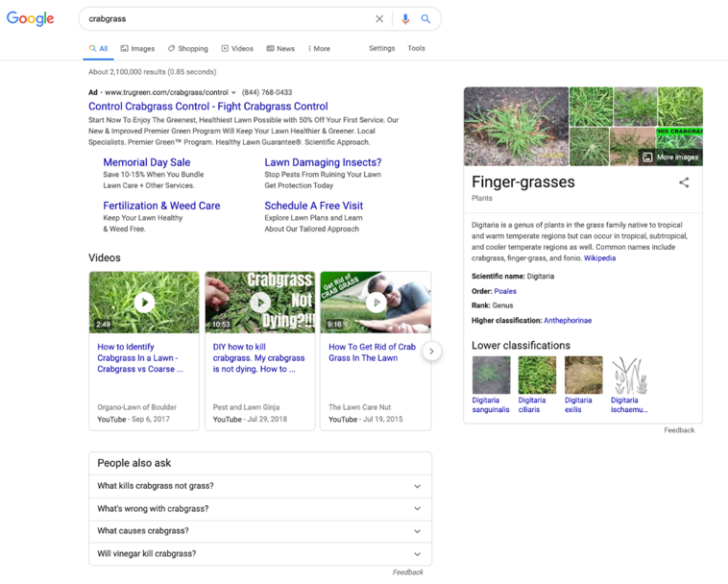Open search Tools

point(416,48)
